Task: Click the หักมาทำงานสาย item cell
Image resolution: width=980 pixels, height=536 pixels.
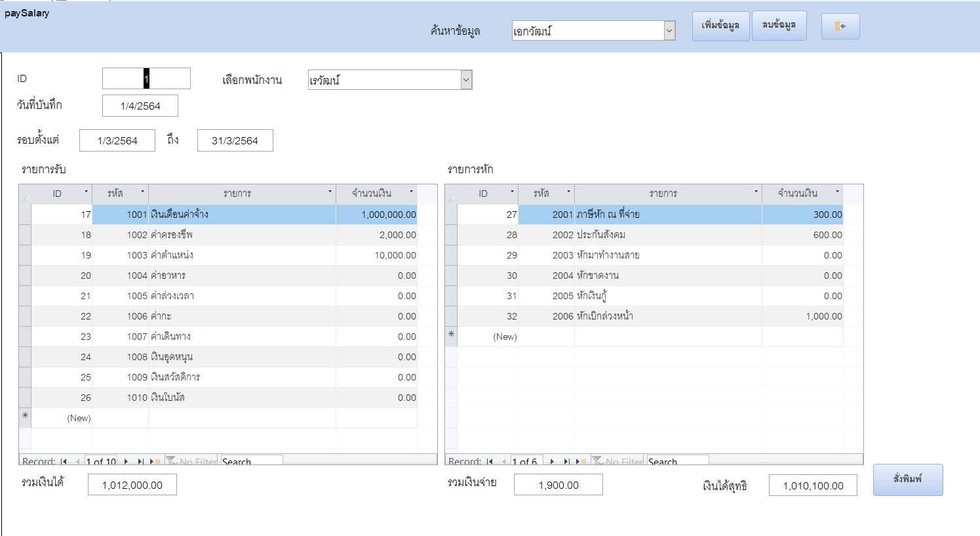Action: point(668,255)
